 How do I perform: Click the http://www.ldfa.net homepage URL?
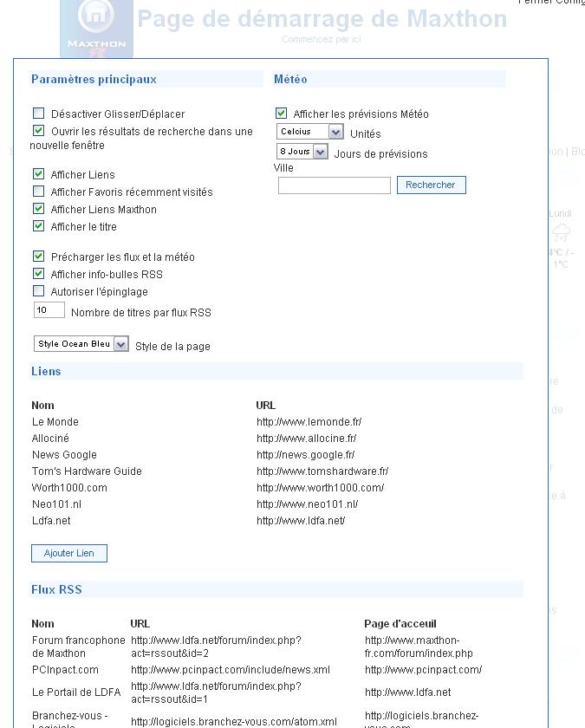[407, 692]
